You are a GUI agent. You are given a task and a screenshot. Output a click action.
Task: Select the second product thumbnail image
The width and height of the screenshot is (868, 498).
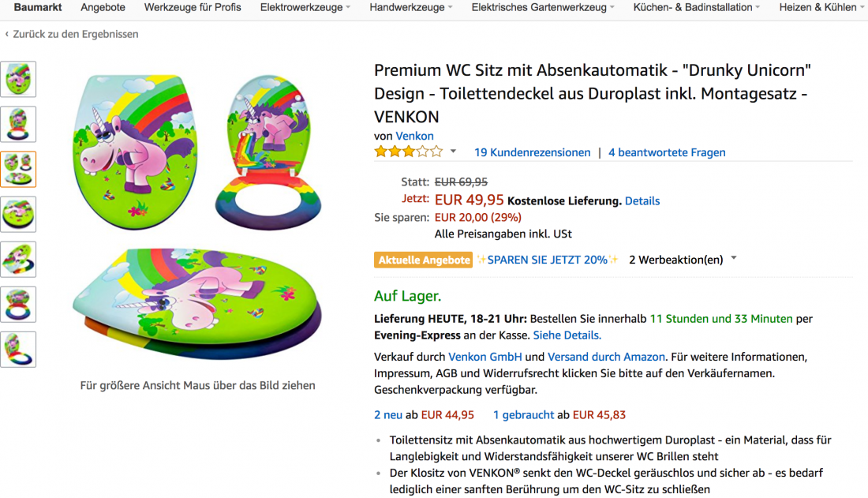pos(18,124)
